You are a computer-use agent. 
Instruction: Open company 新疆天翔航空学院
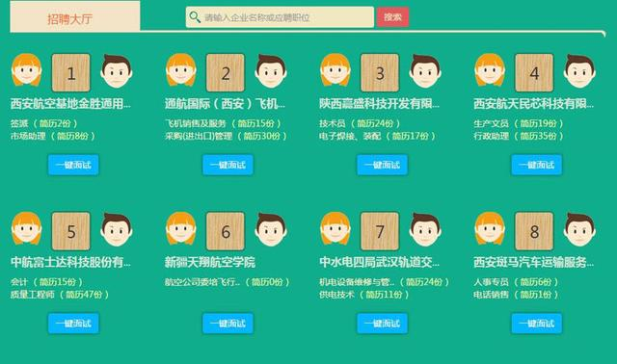210,262
